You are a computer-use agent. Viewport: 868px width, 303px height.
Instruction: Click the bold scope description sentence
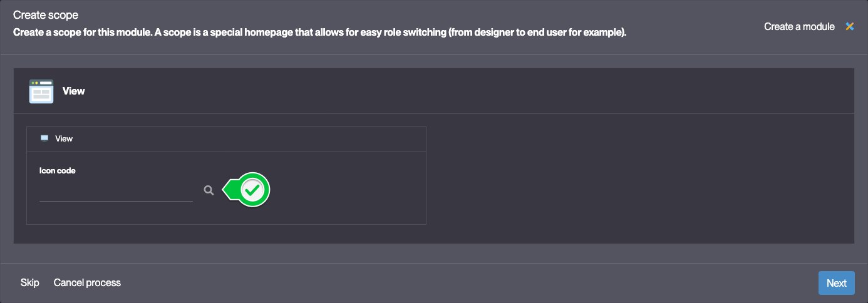pos(320,32)
